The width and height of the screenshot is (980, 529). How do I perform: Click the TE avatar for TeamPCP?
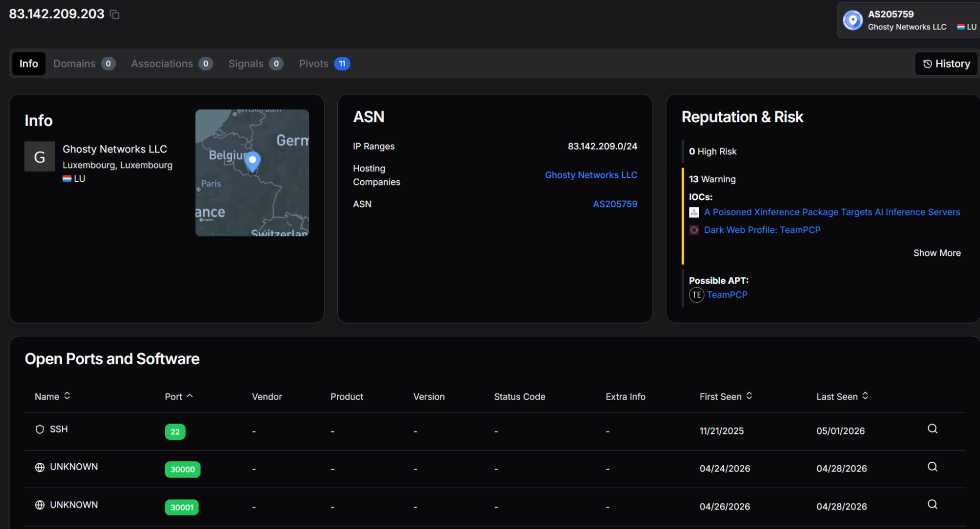(x=697, y=295)
